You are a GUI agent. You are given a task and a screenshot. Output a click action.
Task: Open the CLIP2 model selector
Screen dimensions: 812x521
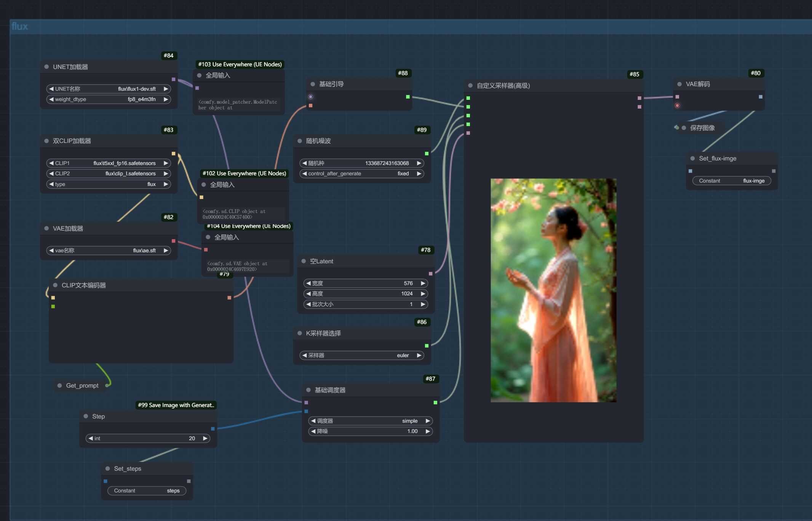point(109,173)
